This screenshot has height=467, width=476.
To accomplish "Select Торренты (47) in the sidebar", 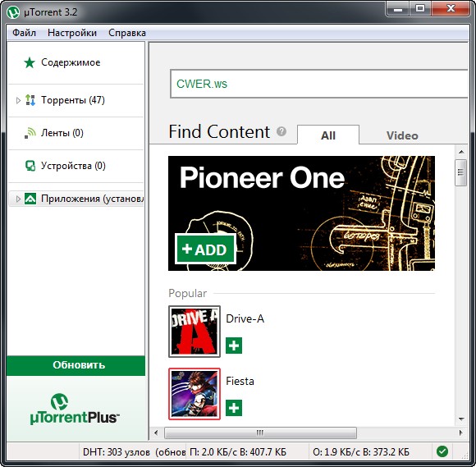I will [76, 100].
